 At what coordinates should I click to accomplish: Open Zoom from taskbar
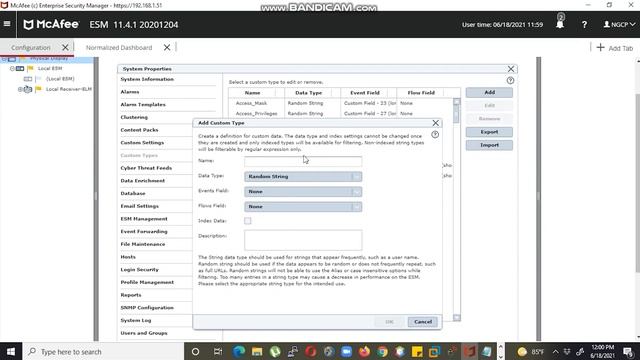point(347,351)
